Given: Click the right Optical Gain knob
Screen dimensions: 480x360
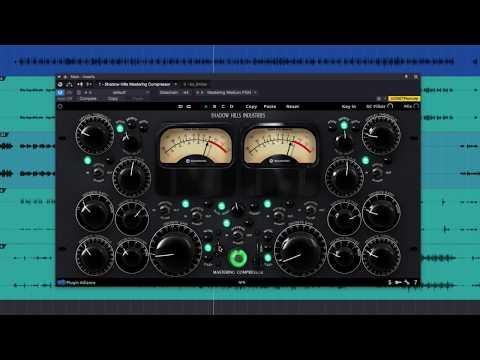Looking at the screenshot, I should point(344,177).
